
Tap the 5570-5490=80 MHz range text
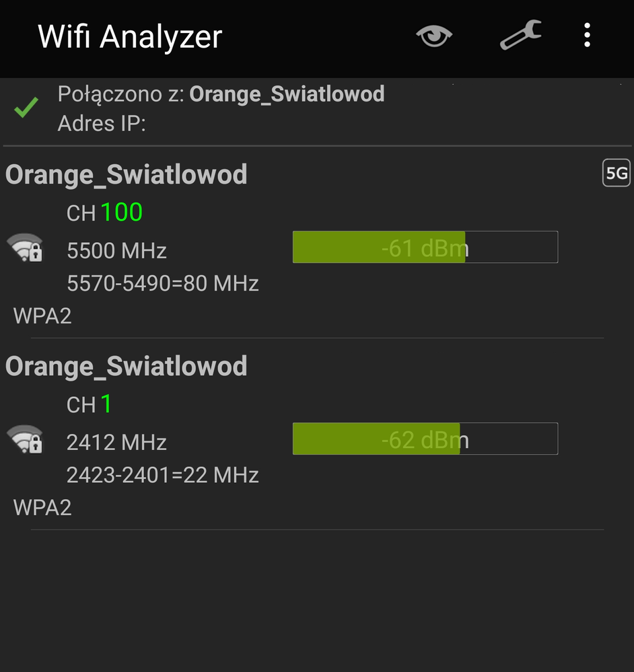(x=163, y=283)
